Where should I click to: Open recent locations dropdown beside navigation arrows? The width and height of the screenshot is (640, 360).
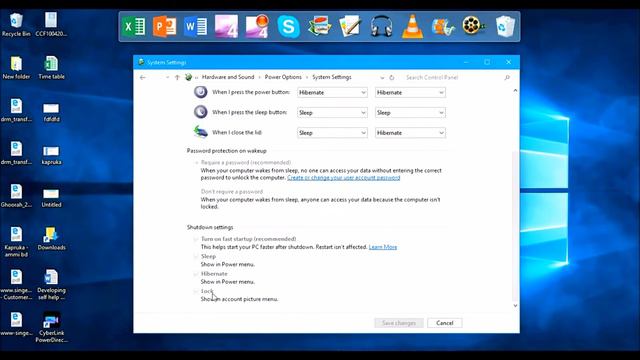pyautogui.click(x=167, y=77)
